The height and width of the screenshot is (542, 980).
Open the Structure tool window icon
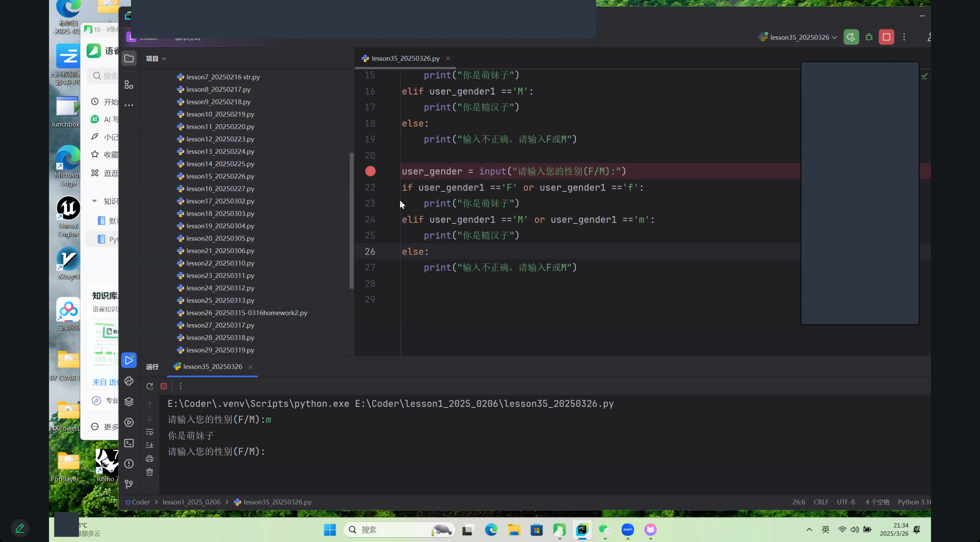(129, 84)
